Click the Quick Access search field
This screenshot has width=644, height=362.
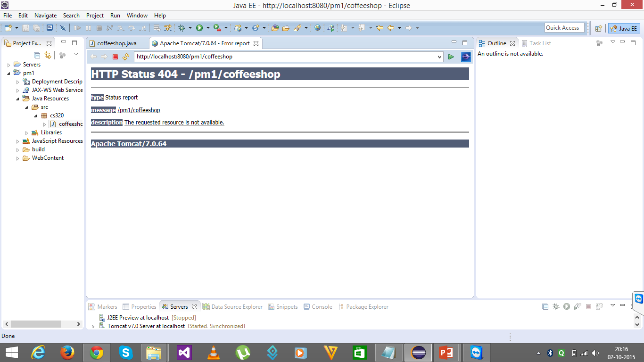click(x=564, y=28)
